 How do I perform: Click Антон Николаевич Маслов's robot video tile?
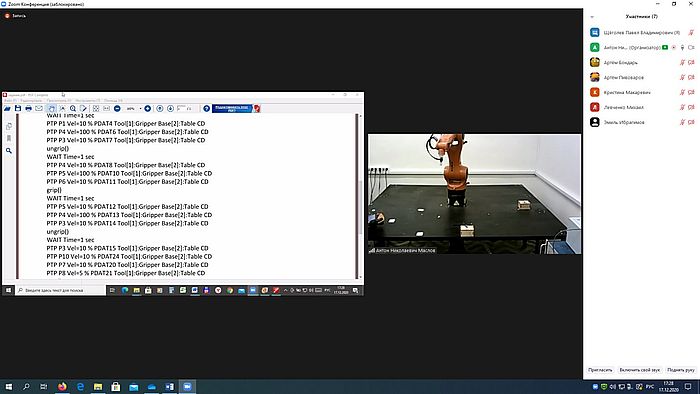pyautogui.click(x=475, y=194)
